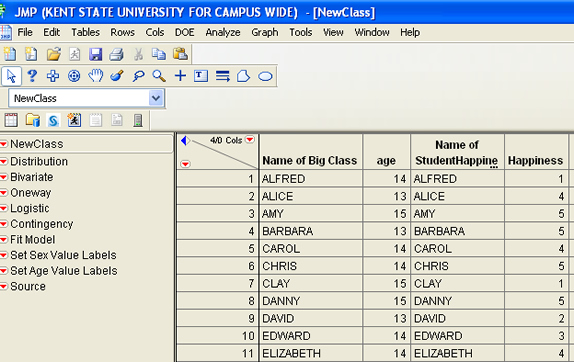This screenshot has width=574, height=362.
Task: Select row number 1
Action: point(217,179)
